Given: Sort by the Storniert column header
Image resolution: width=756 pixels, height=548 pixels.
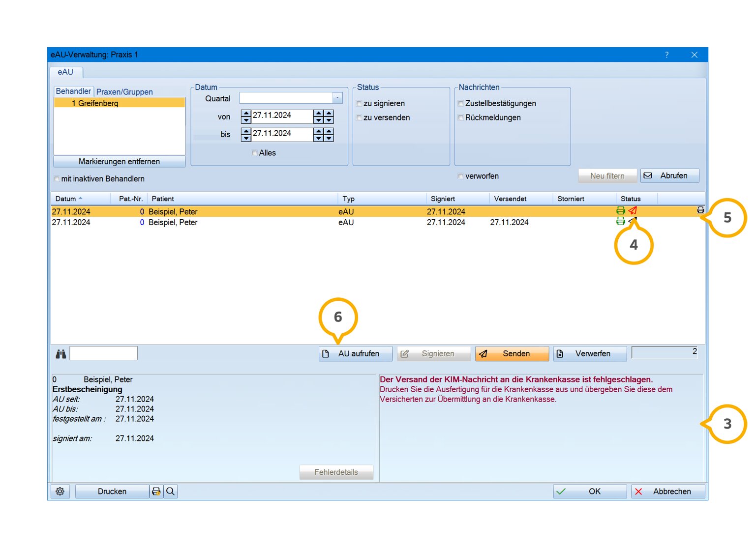Looking at the screenshot, I should (x=585, y=199).
